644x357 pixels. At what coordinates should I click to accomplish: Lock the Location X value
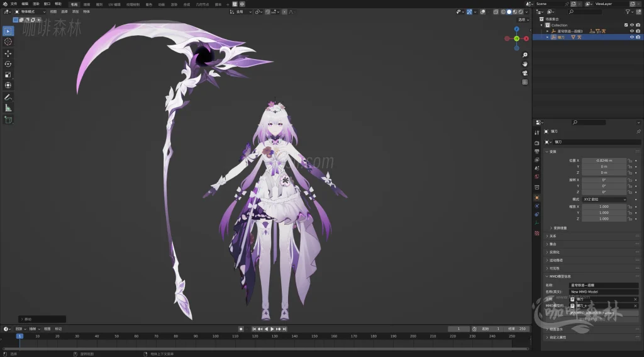pyautogui.click(x=630, y=161)
